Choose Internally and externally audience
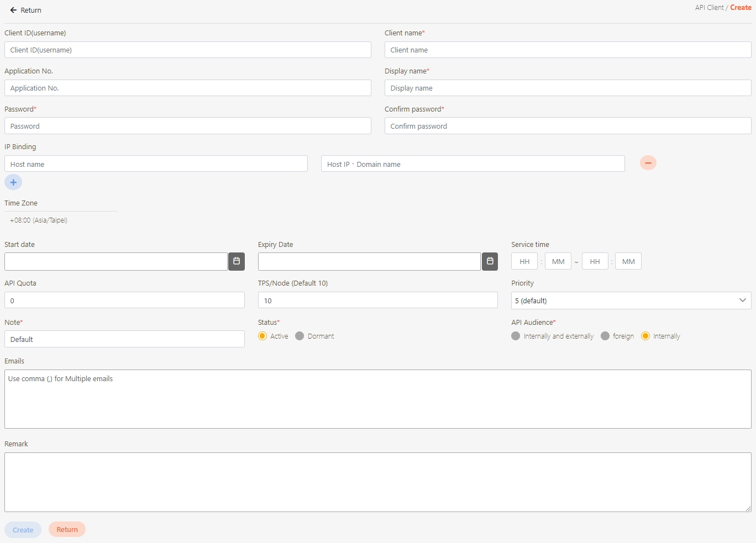The image size is (756, 543). point(516,336)
